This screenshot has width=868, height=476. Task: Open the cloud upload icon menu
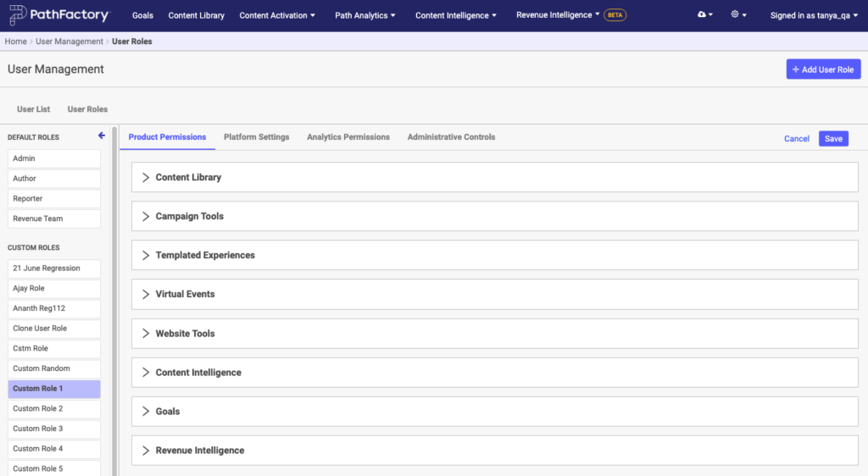(x=704, y=15)
